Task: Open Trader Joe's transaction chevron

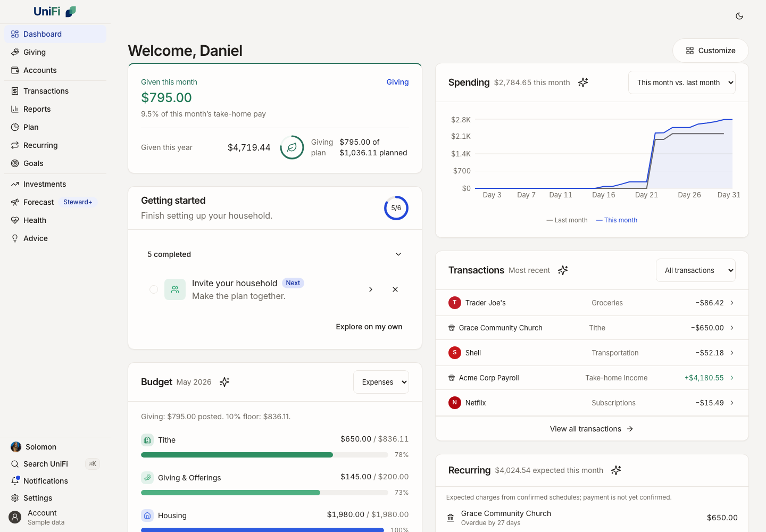Action: [732, 303]
